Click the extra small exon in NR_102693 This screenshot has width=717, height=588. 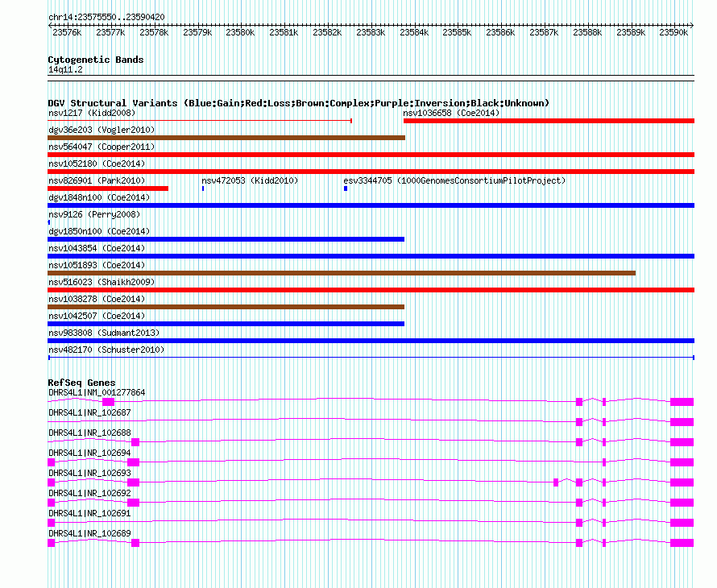click(556, 482)
